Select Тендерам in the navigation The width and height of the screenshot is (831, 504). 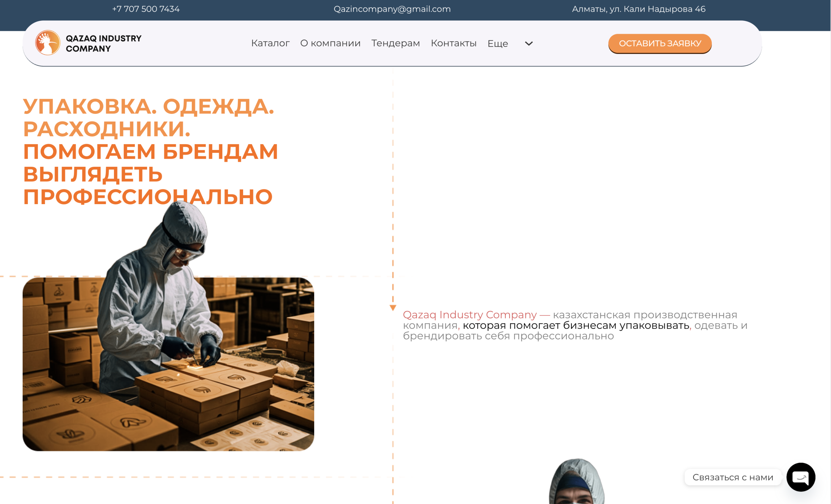coord(395,43)
